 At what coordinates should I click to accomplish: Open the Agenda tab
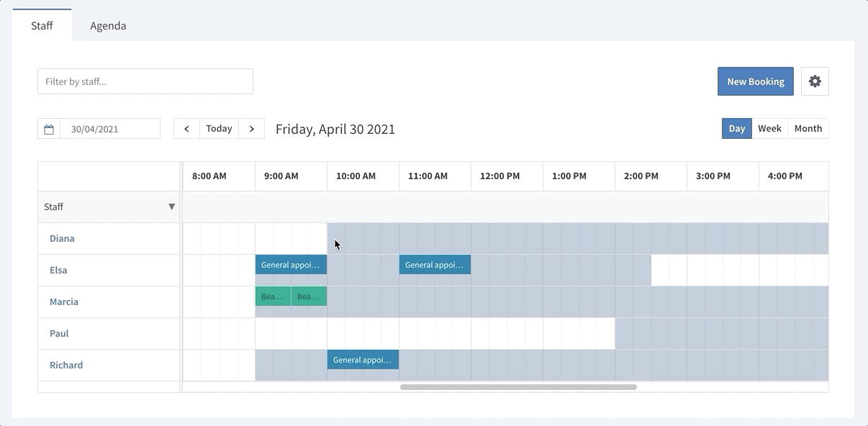coord(108,26)
